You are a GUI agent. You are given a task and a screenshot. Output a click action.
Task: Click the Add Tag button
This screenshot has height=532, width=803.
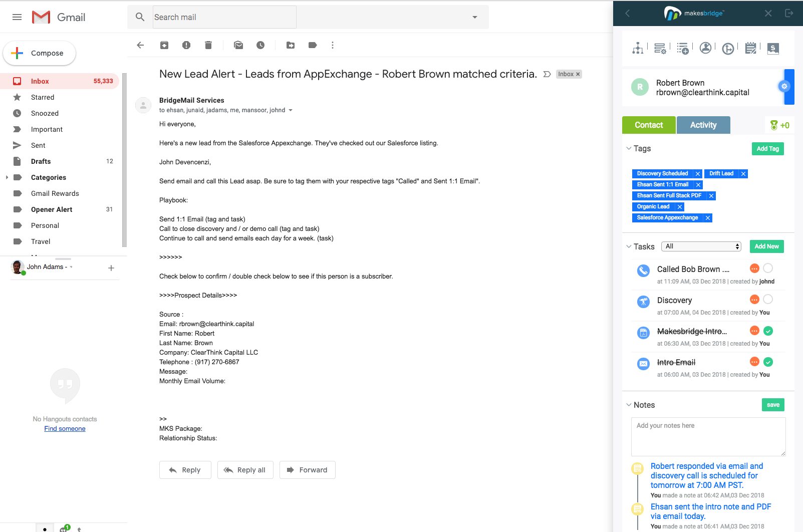pos(768,149)
